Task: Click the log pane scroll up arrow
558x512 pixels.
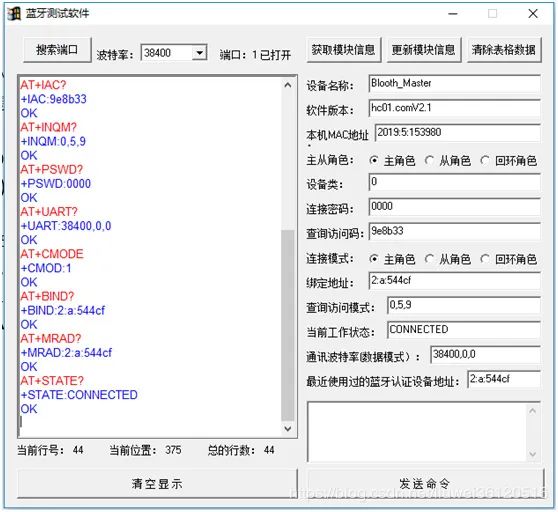Action: [288, 85]
